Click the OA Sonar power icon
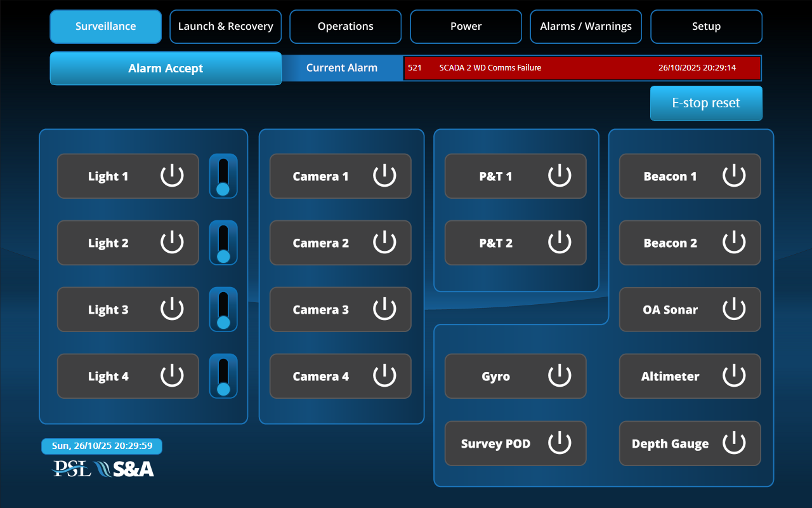This screenshot has height=508, width=812. point(734,309)
